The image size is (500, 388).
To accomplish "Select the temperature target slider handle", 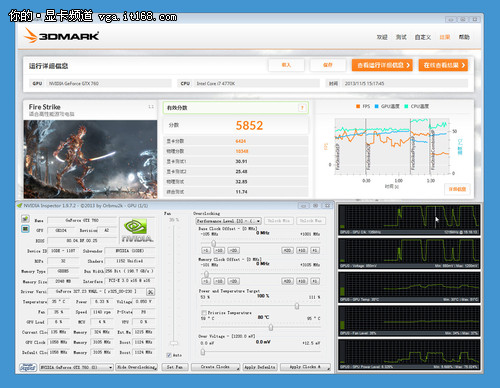I will [271, 327].
